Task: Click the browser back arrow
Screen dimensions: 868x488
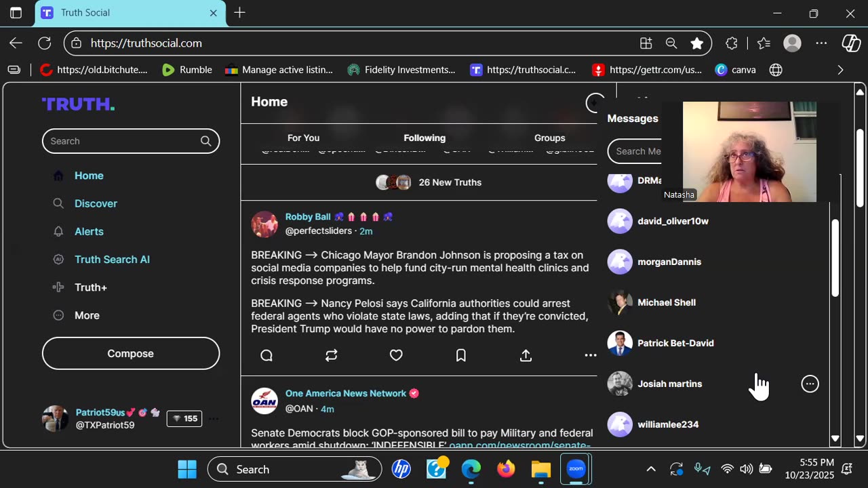Action: click(16, 43)
